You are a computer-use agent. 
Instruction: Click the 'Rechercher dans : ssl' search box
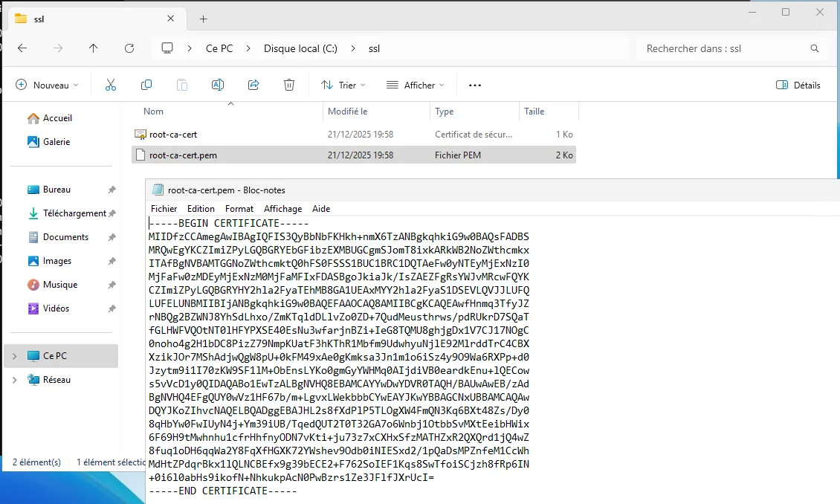tap(725, 48)
